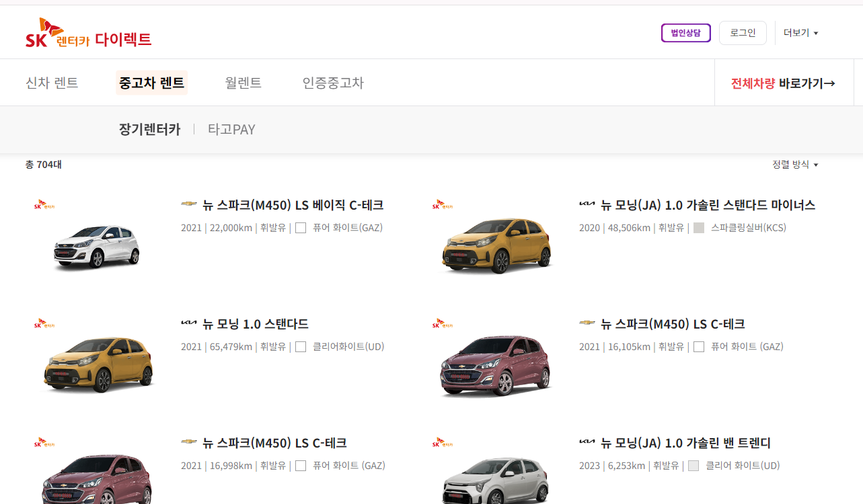Click 퓨어 화이트 swatch of 16,998km 스파크
The image size is (863, 504).
pos(301,466)
